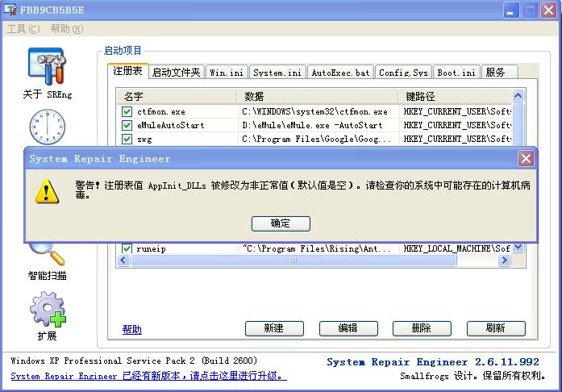Viewport: 562px width, 392px height.
Task: Click the HKEY_LOCAL_MACHINE key path cell
Action: pos(456,248)
